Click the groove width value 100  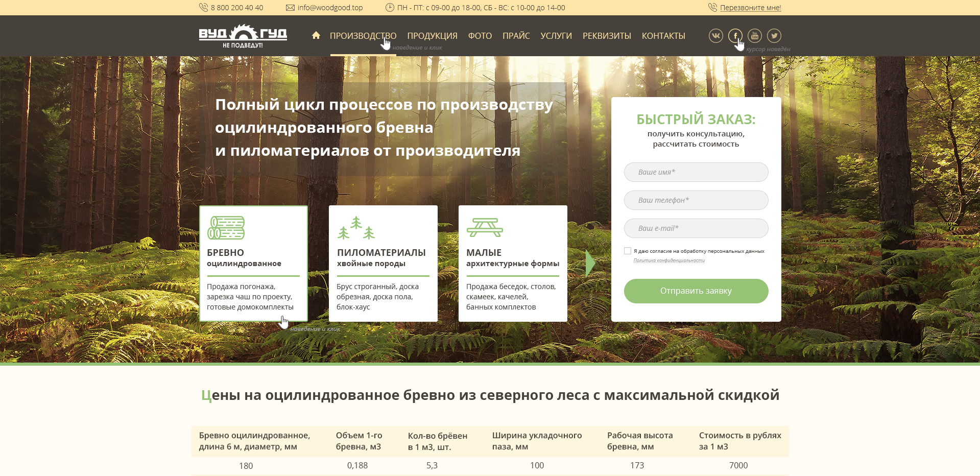point(537,466)
